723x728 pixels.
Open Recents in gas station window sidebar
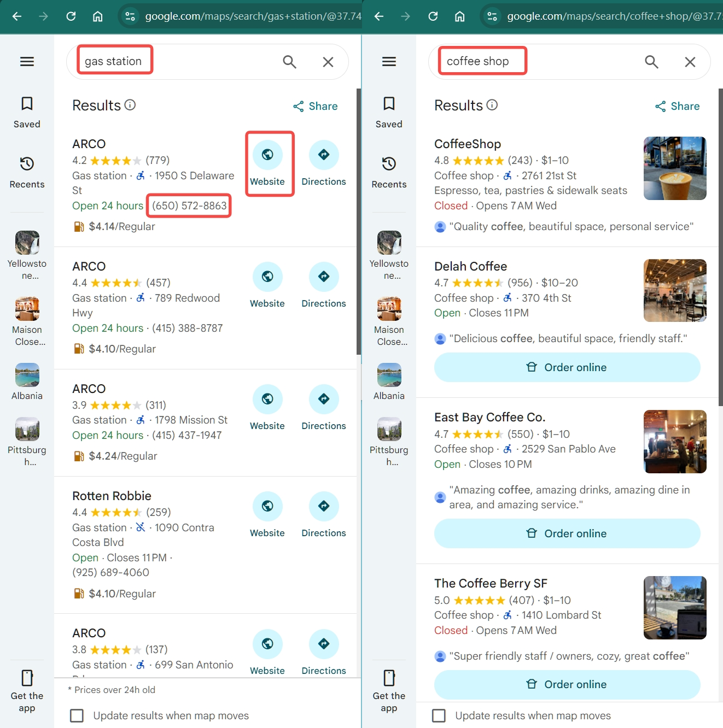[27, 173]
